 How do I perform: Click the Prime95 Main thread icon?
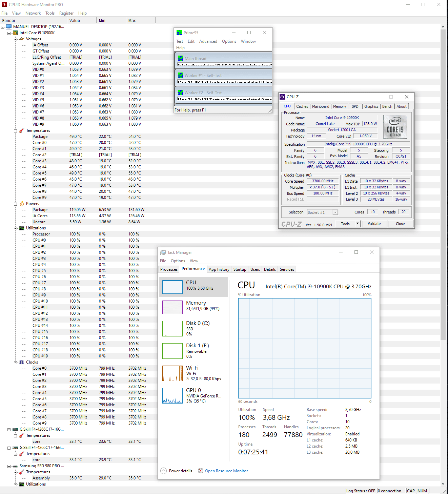coord(181,58)
